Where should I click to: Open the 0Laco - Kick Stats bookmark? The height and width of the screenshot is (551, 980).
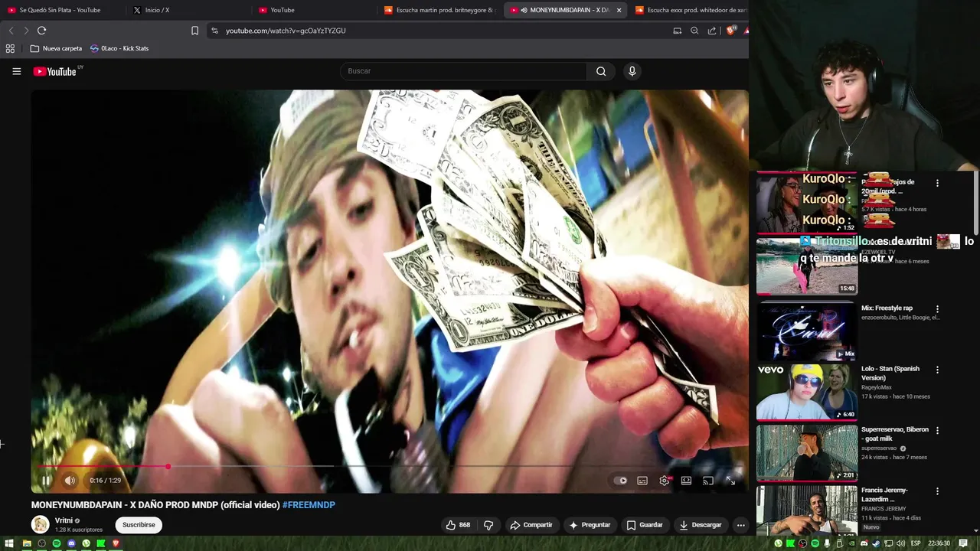(x=119, y=48)
